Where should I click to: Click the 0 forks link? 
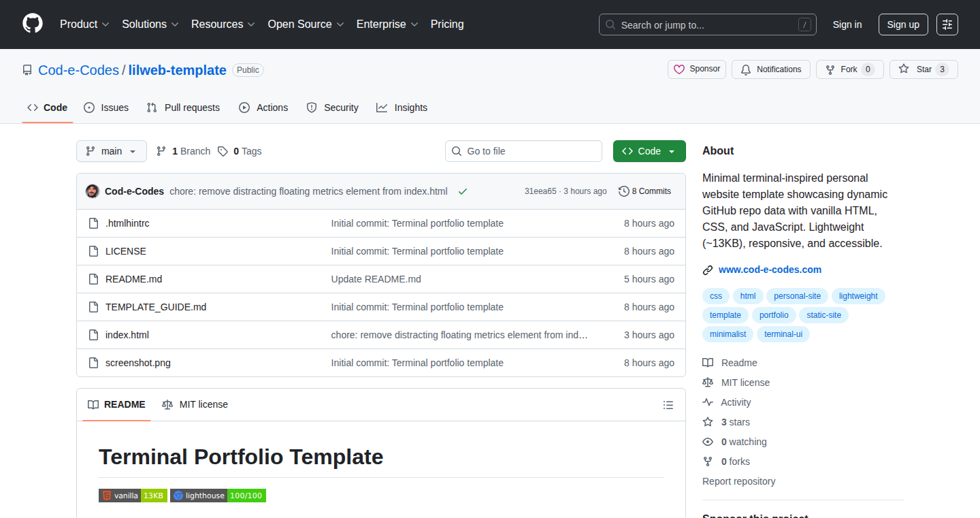(736, 462)
